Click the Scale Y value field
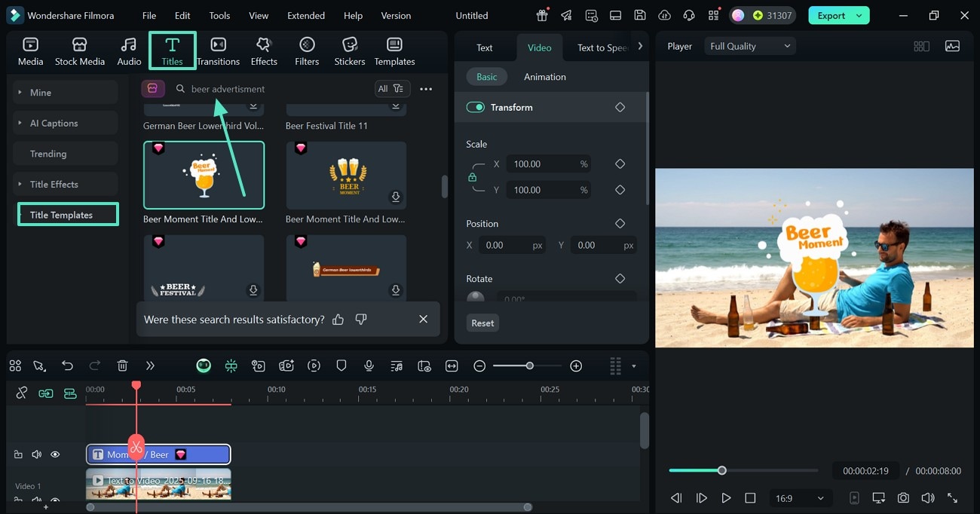This screenshot has height=514, width=980. tap(548, 190)
